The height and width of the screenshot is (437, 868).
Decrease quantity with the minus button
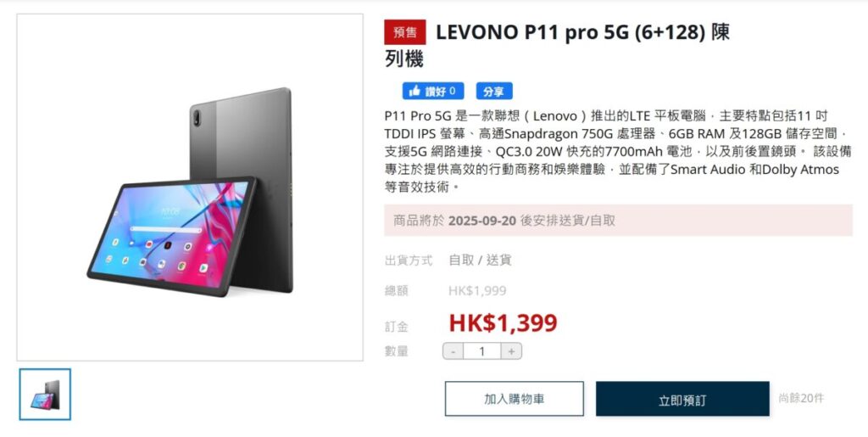coord(453,351)
